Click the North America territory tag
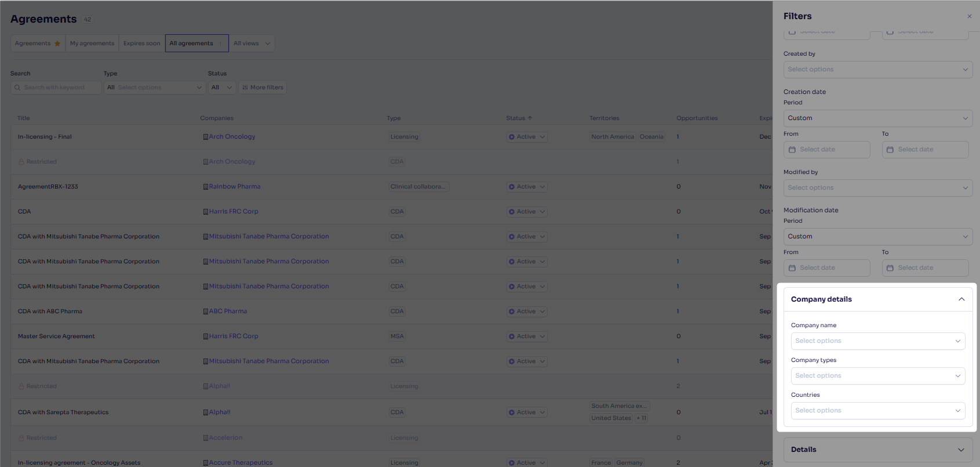The image size is (980, 467). [x=613, y=137]
